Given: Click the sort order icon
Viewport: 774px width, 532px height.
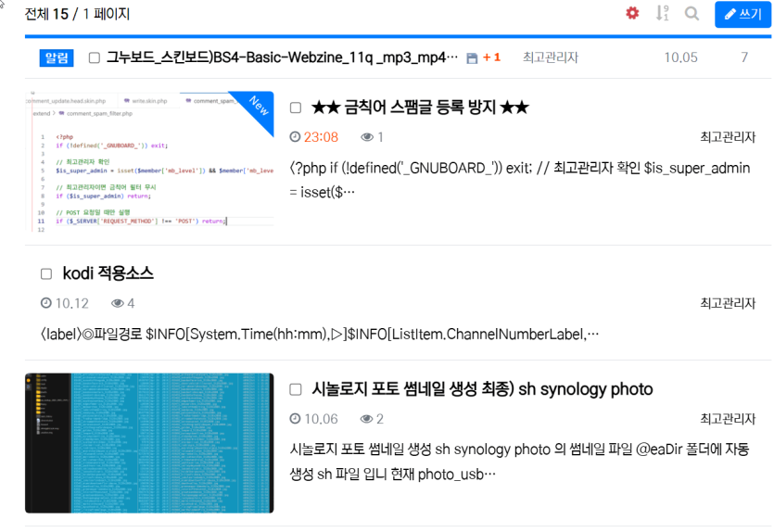Looking at the screenshot, I should pos(662,13).
